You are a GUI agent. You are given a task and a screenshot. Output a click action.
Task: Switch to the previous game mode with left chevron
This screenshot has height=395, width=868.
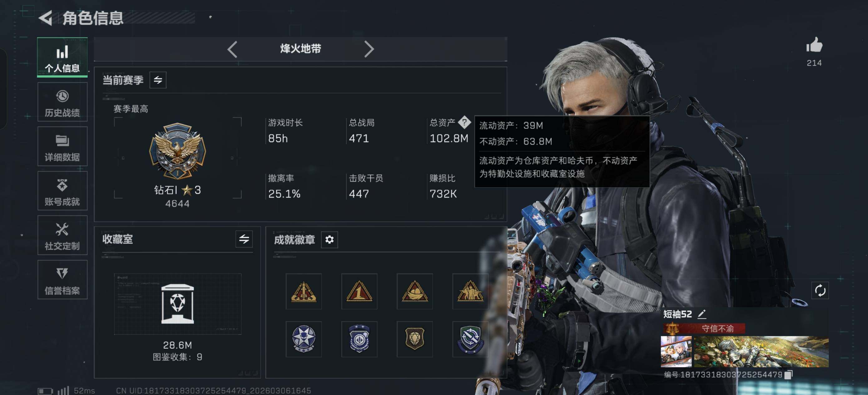click(232, 49)
